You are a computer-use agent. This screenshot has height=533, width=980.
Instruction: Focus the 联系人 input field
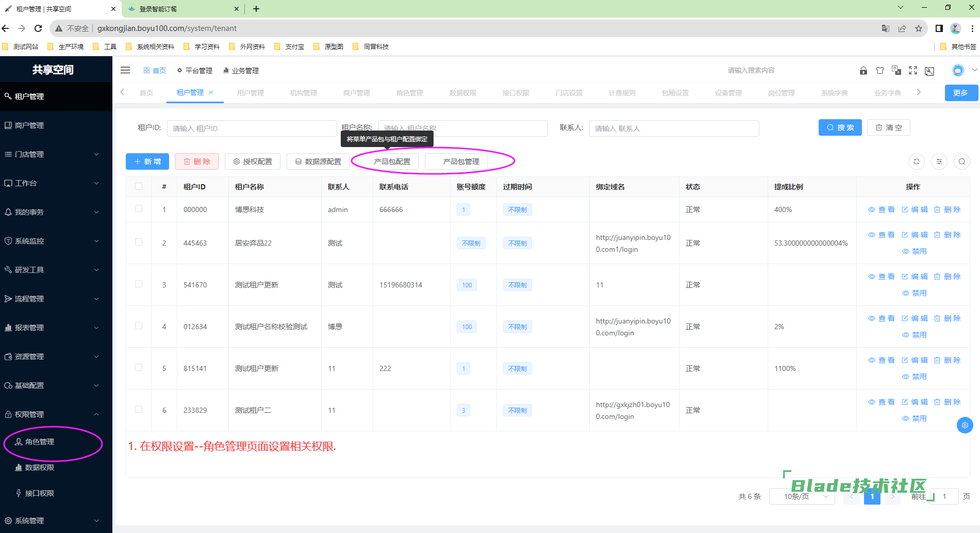674,128
